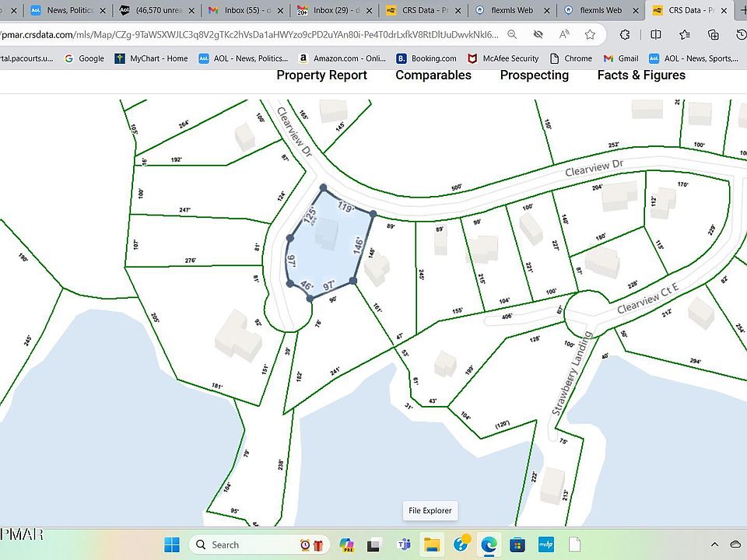
Task: Open AOL - News, Politics bookmark
Action: [244, 58]
